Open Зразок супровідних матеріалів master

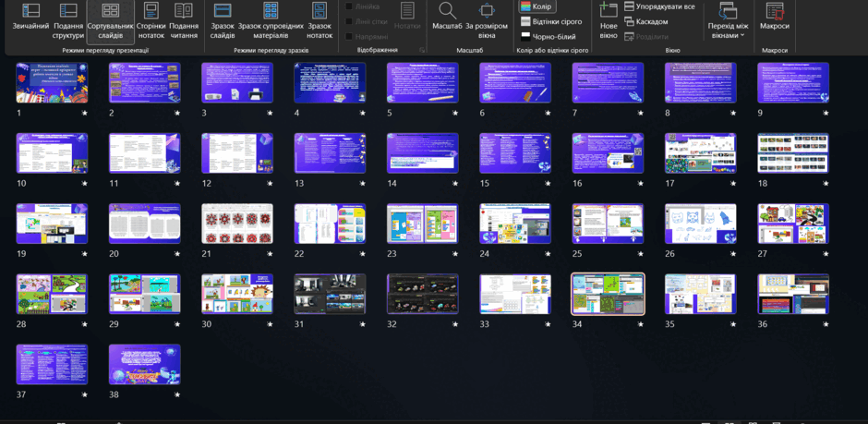tap(271, 20)
